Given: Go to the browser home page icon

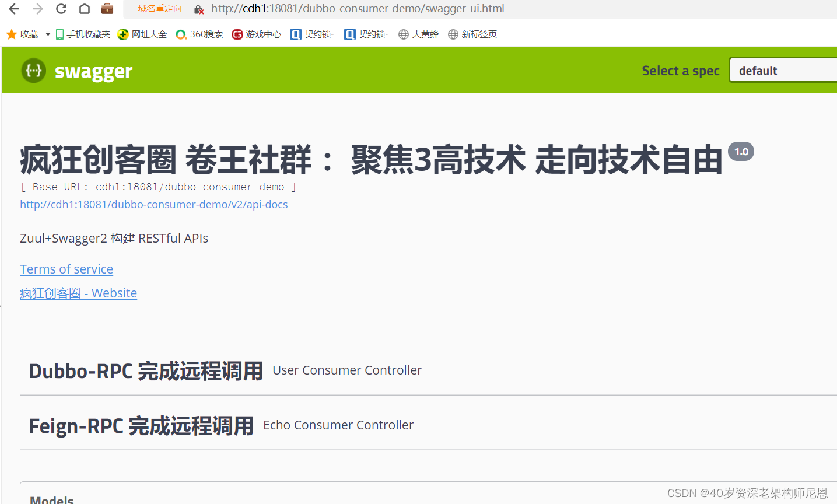Looking at the screenshot, I should pos(85,9).
